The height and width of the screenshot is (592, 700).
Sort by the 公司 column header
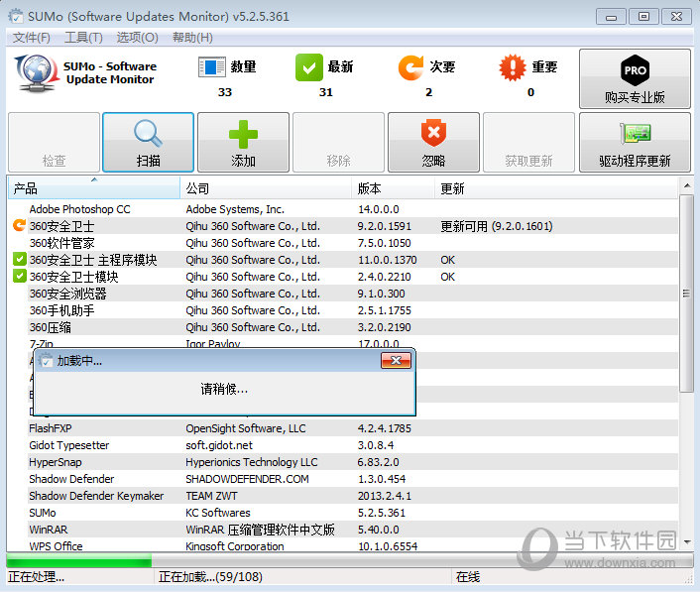[x=266, y=188]
